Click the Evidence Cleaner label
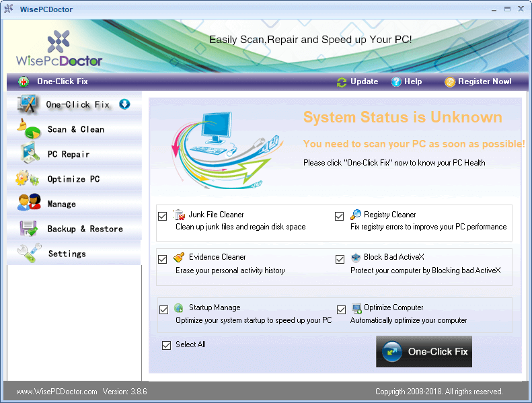The image size is (532, 403). coord(217,257)
